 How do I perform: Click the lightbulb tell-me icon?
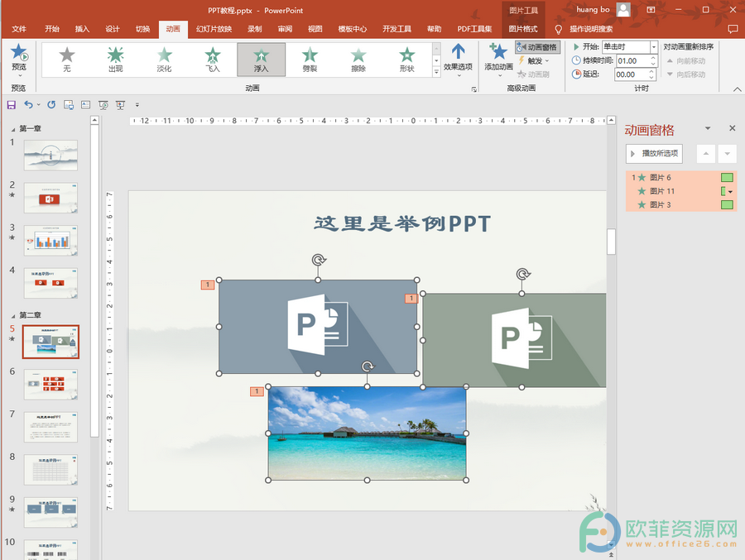click(558, 30)
